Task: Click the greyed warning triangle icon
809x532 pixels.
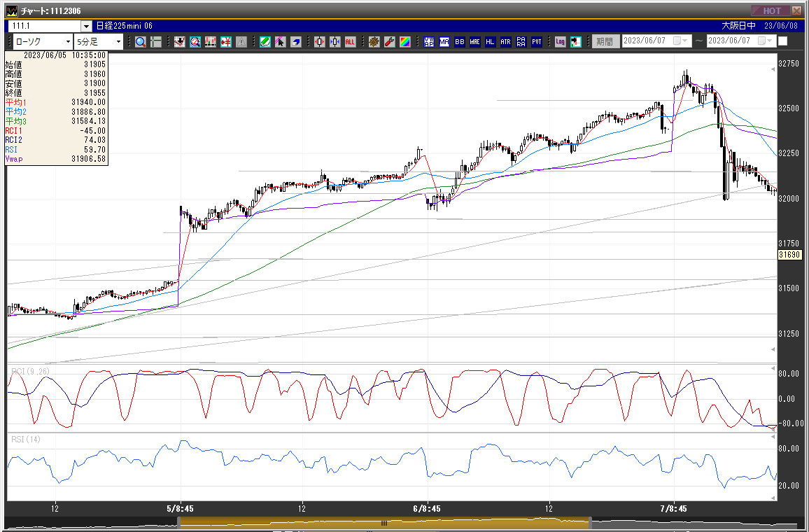Action: tap(241, 42)
